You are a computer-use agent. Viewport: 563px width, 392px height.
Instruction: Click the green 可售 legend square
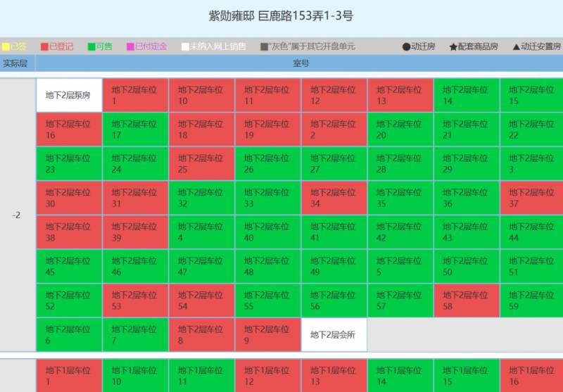coord(91,46)
